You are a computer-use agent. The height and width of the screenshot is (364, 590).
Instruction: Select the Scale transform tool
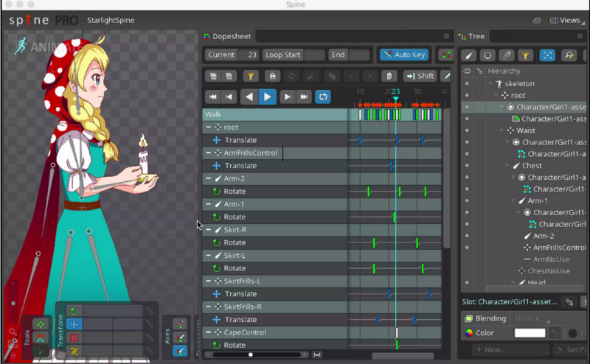point(74,337)
